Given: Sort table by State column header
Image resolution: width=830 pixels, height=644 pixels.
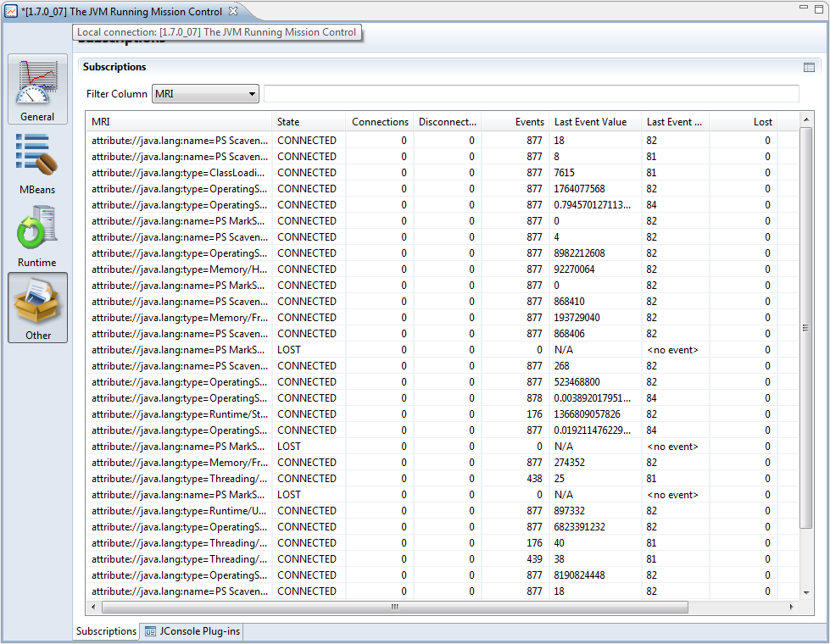Looking at the screenshot, I should tap(309, 122).
